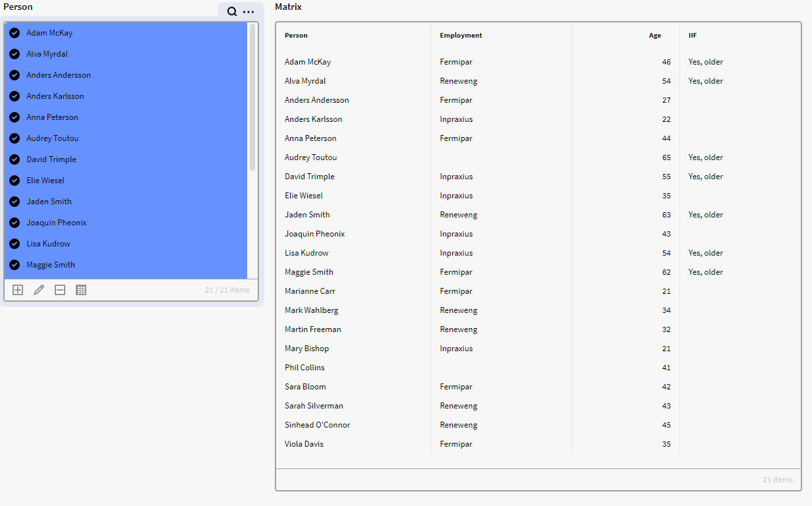
Task: Click the remove item minus icon
Action: (x=60, y=290)
